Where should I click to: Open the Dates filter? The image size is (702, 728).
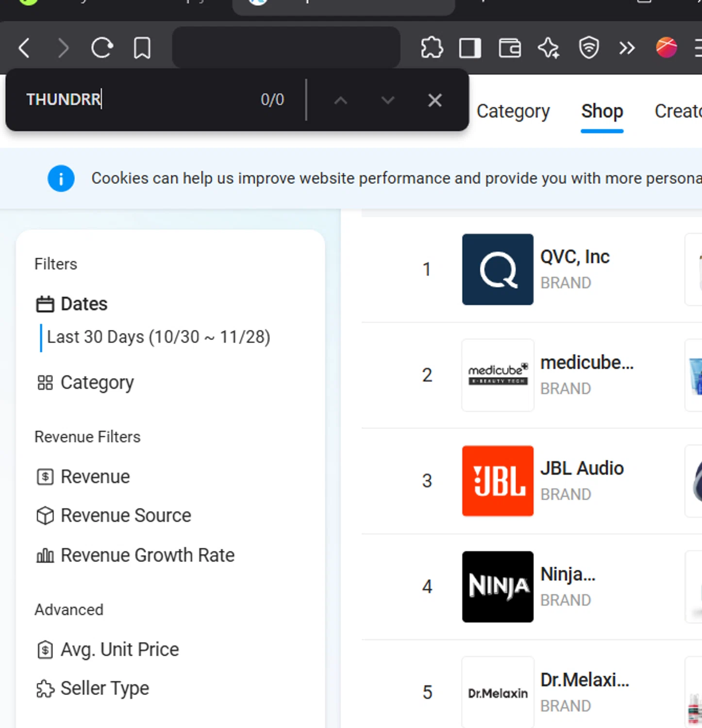click(84, 304)
